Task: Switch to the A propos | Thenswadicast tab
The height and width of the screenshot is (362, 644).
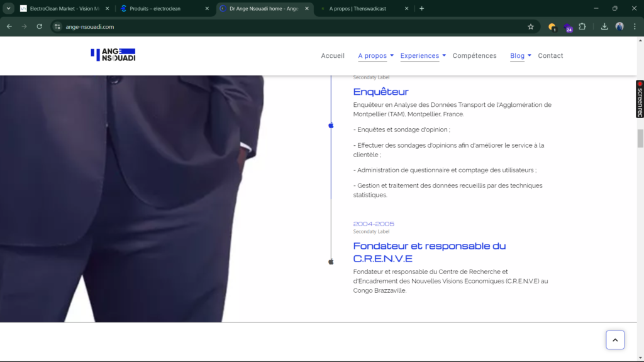Action: (364, 9)
